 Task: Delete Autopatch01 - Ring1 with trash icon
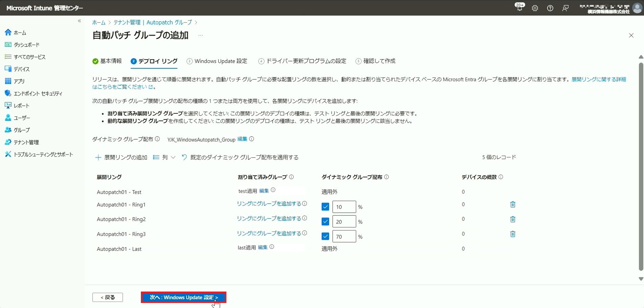tap(513, 204)
